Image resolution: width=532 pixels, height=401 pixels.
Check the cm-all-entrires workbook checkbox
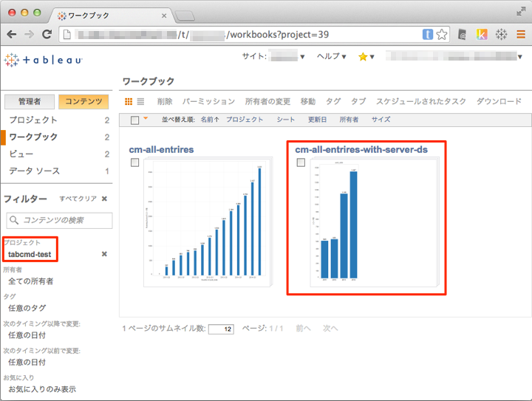[x=134, y=162]
